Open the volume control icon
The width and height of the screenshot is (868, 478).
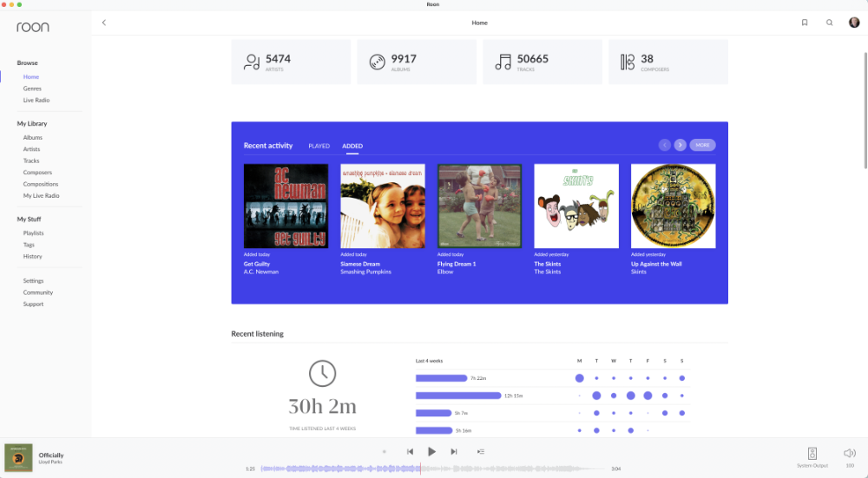click(x=850, y=453)
